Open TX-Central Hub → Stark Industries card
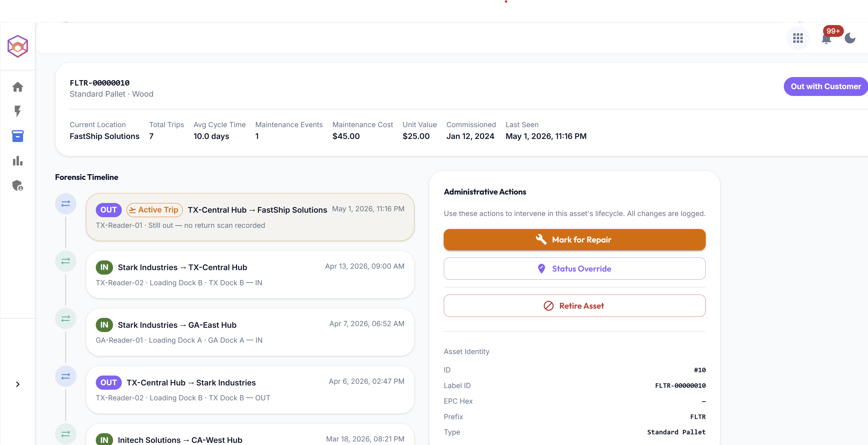The height and width of the screenshot is (445, 868). [x=250, y=389]
